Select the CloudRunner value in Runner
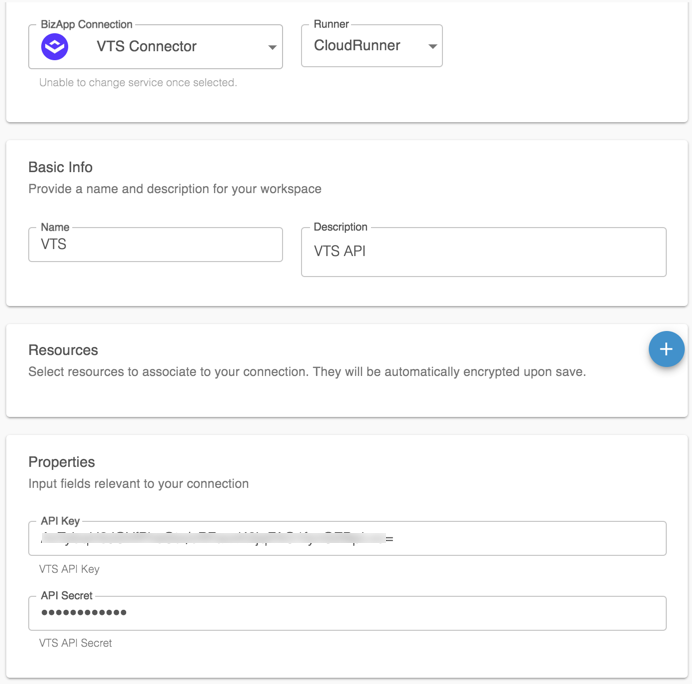The width and height of the screenshot is (692, 684). pos(357,46)
